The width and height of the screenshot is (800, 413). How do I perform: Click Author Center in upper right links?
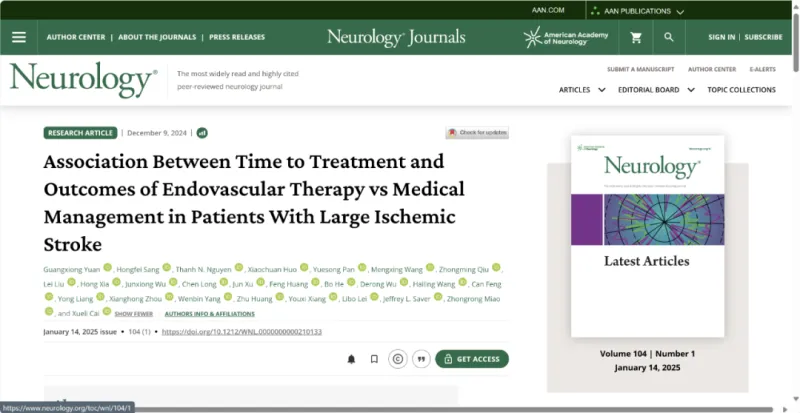[x=712, y=69]
